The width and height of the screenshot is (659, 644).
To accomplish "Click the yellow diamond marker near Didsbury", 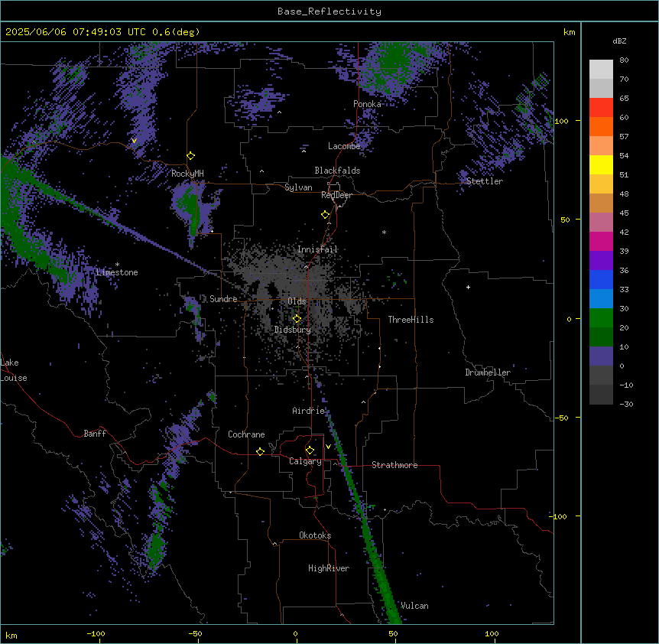I will (297, 319).
